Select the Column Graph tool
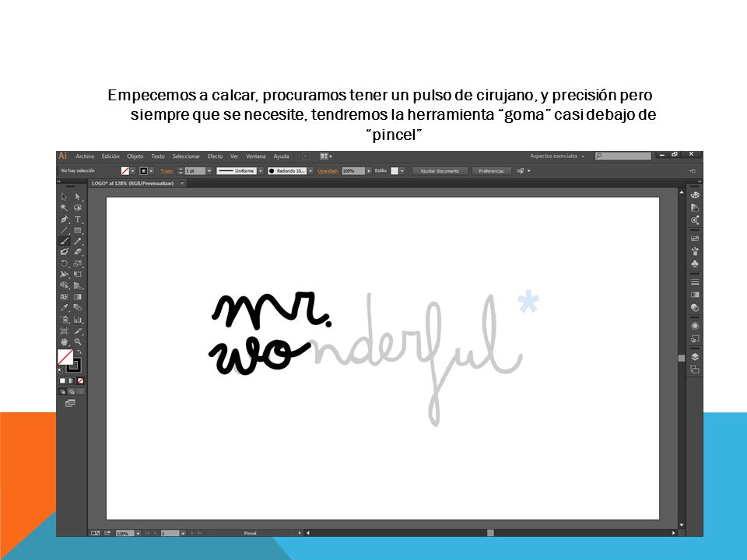Image resolution: width=747 pixels, height=560 pixels. coord(78,320)
